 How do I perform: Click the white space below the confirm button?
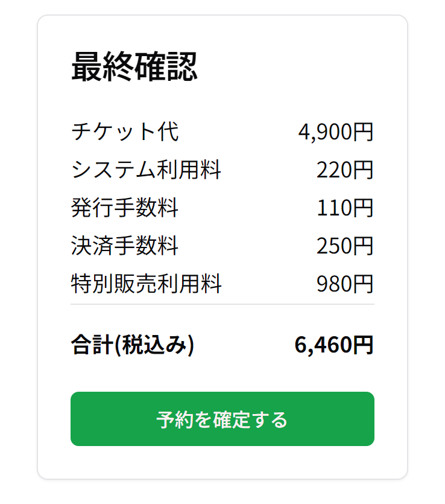[222, 462]
